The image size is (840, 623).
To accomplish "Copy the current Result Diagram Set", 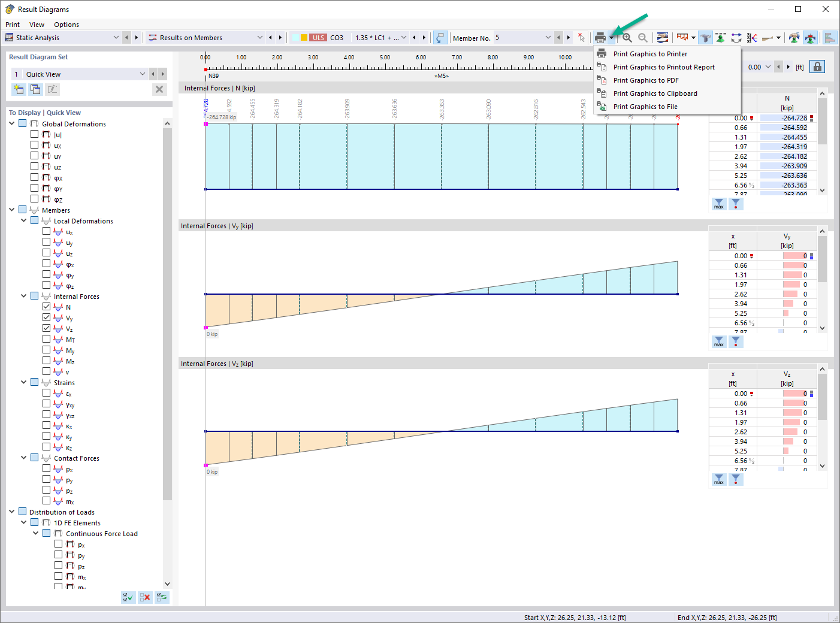I will [35, 89].
